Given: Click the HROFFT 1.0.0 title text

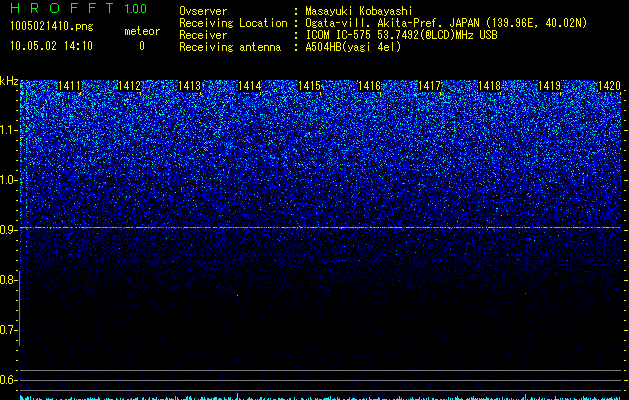Looking at the screenshot, I should pyautogui.click(x=79, y=8).
